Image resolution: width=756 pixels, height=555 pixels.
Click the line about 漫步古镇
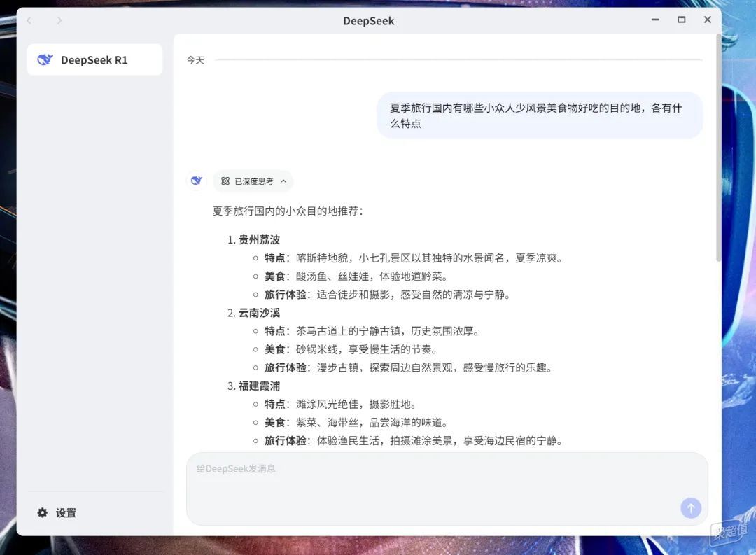point(408,368)
